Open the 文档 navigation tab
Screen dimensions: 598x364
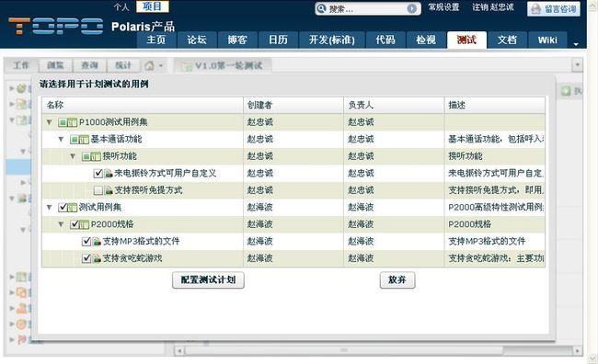coord(507,40)
